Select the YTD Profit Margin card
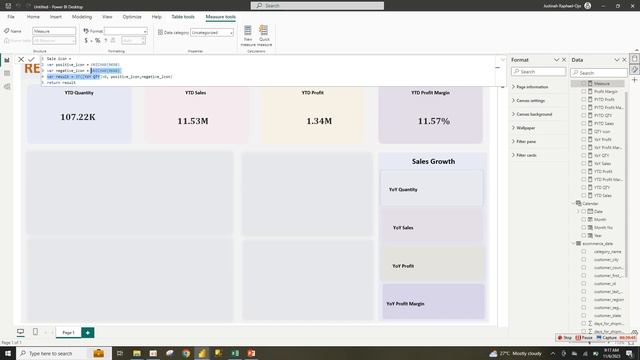 (x=431, y=114)
